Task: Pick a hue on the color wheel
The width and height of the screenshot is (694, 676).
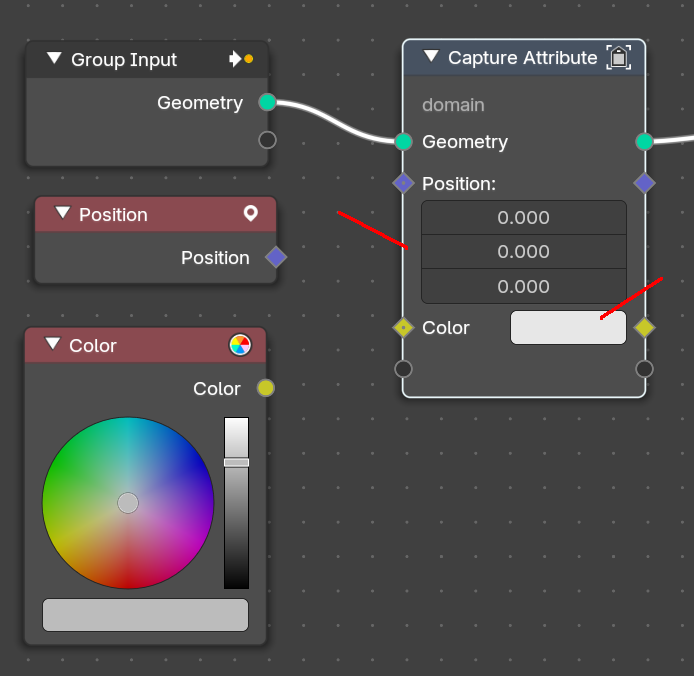Action: pos(128,503)
